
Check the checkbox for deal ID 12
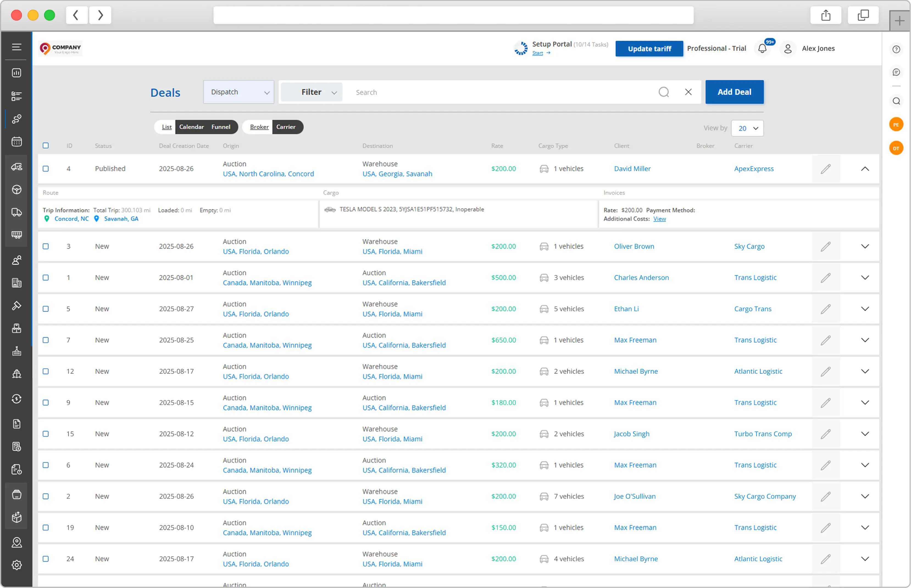click(46, 371)
